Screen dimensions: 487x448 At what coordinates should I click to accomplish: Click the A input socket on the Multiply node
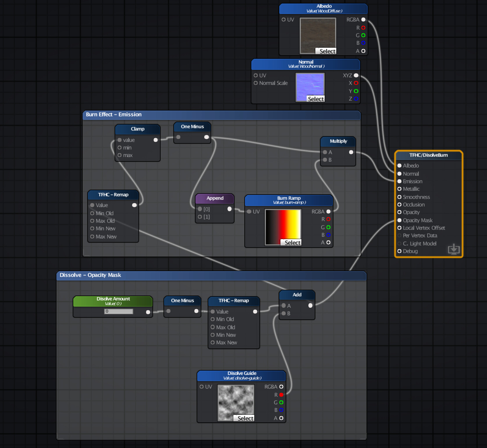click(x=325, y=152)
